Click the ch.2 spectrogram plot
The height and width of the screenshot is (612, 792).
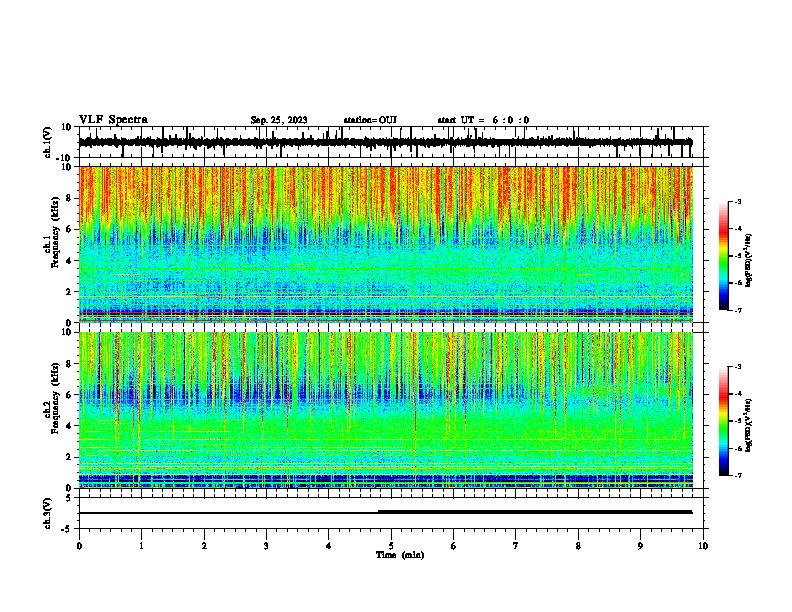(x=386, y=410)
